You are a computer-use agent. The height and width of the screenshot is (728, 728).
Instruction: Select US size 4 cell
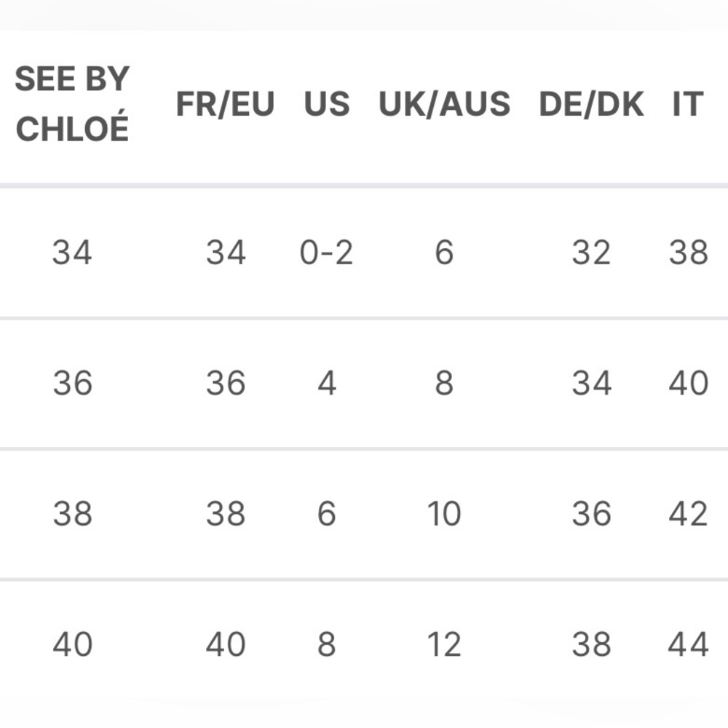tap(327, 384)
